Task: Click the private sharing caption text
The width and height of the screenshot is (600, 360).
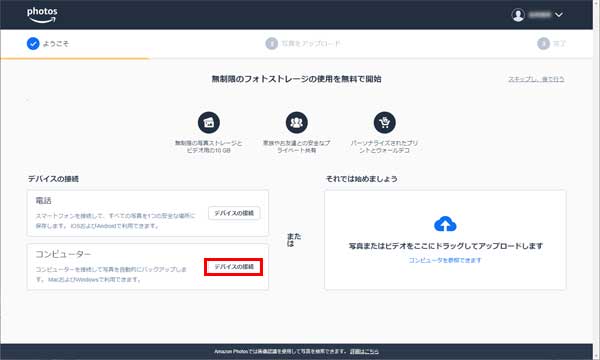Action: pos(297,147)
